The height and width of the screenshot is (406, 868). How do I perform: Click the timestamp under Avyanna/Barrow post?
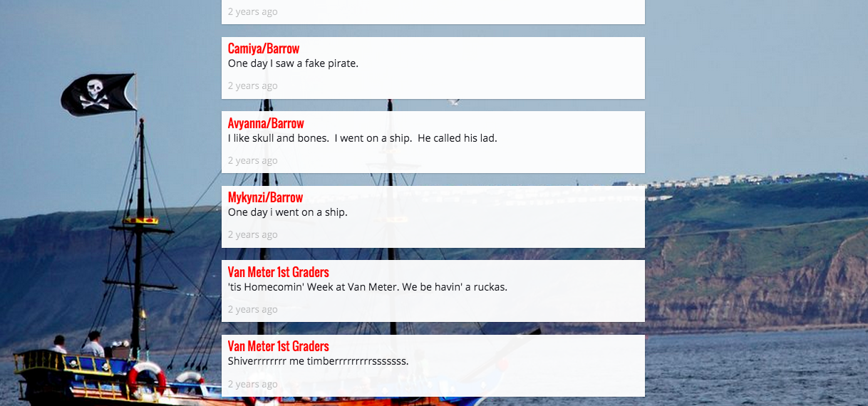pyautogui.click(x=253, y=161)
